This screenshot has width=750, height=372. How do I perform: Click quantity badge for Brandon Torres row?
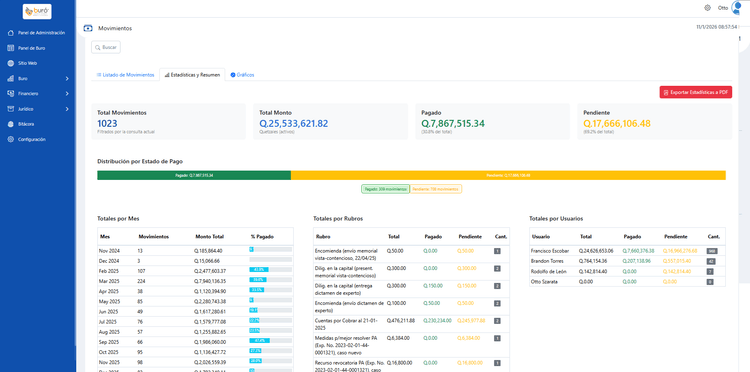pos(711,262)
